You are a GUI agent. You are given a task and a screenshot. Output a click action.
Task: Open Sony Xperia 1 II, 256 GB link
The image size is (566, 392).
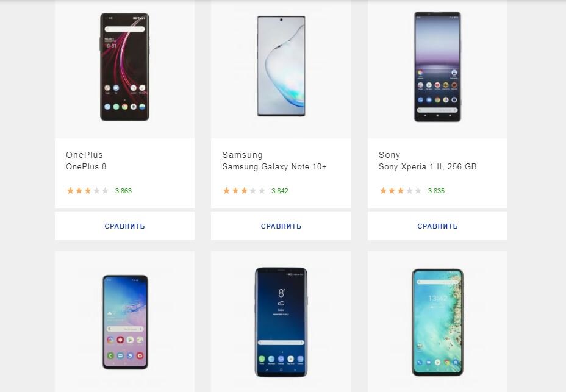pyautogui.click(x=428, y=167)
